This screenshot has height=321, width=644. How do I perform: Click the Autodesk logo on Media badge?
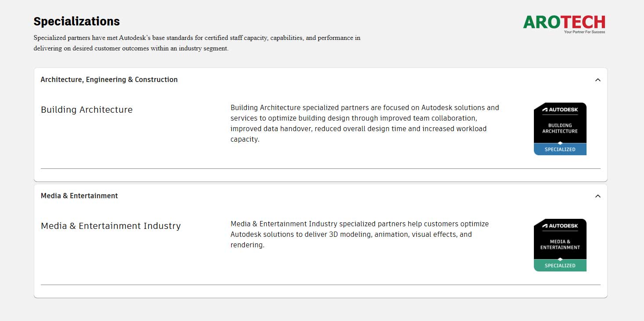[x=560, y=226]
